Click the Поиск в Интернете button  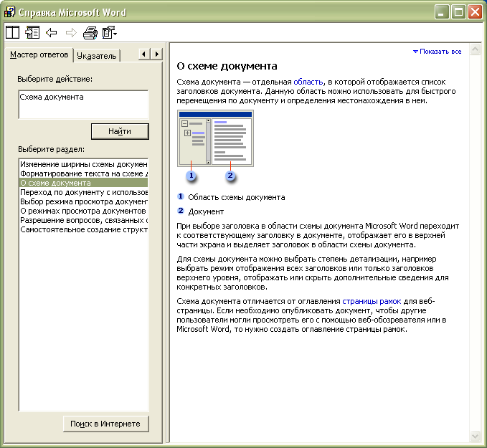click(106, 424)
